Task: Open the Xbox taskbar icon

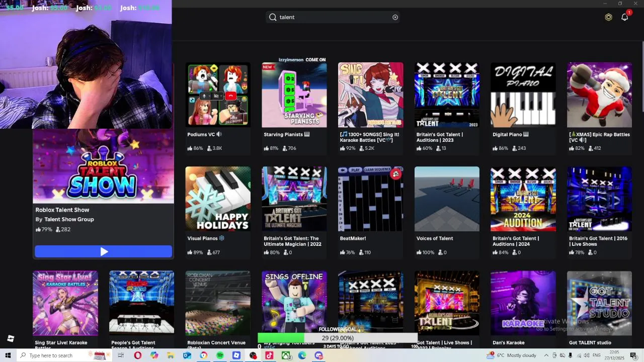Action: coord(286,355)
